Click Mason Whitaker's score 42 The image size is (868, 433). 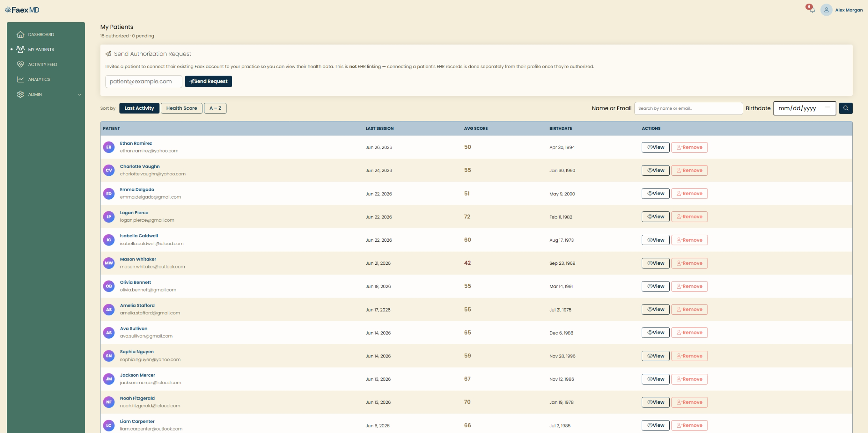(468, 263)
